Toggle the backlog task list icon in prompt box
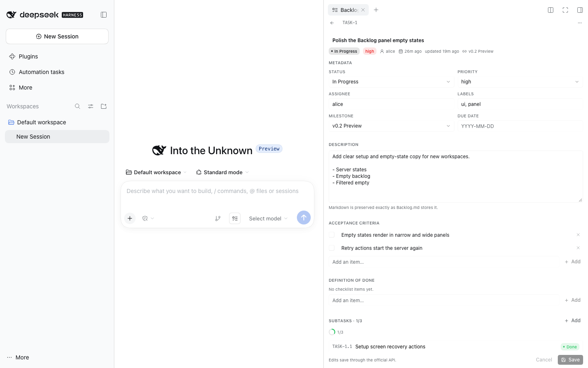Screen dimensions: 588x368 pyautogui.click(x=235, y=218)
